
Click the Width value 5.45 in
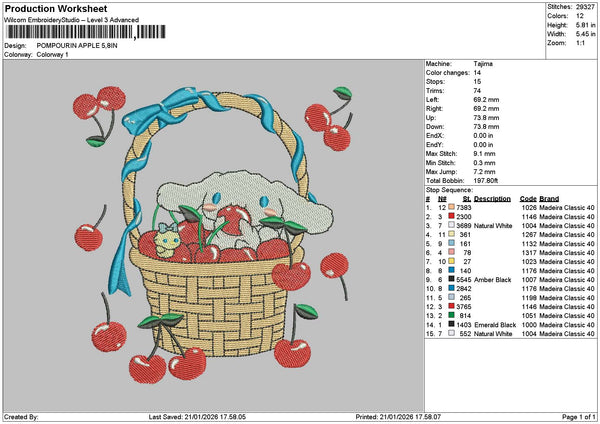click(x=585, y=34)
